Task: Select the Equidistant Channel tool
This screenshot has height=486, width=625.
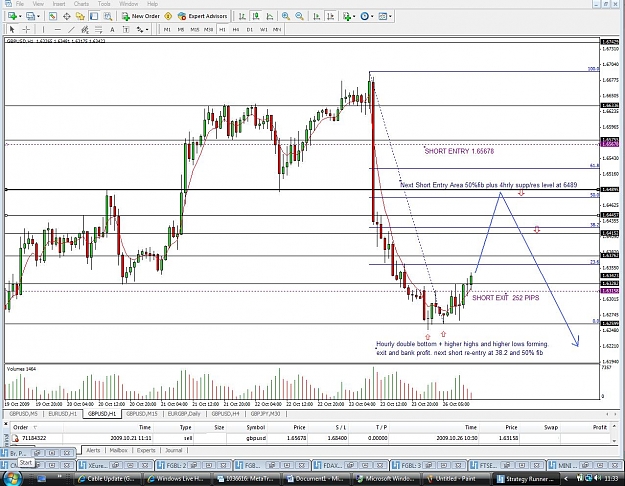Action: coord(85,30)
